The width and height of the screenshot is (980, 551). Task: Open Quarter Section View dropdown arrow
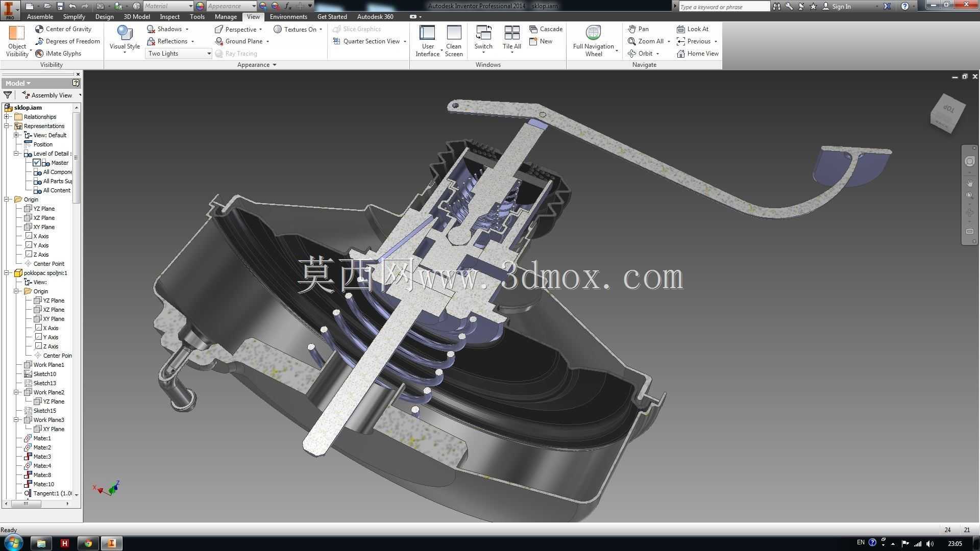(x=405, y=41)
